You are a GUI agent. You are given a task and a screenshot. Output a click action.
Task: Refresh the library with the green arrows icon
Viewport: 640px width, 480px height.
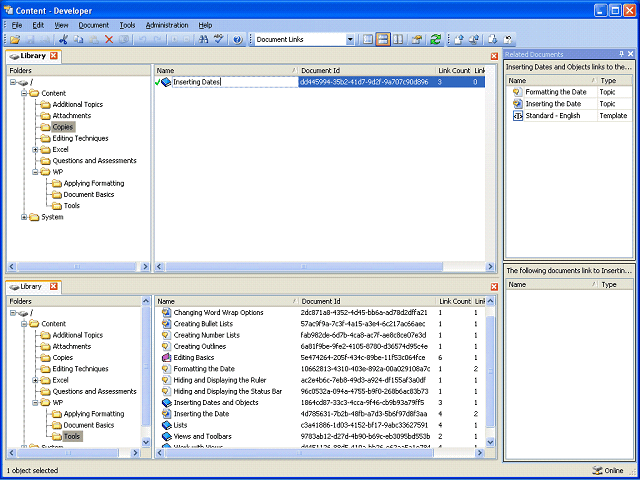coord(436,40)
